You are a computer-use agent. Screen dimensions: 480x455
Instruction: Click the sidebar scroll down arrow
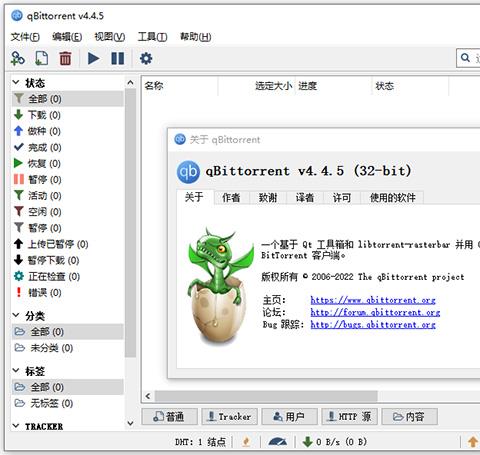coord(130,423)
